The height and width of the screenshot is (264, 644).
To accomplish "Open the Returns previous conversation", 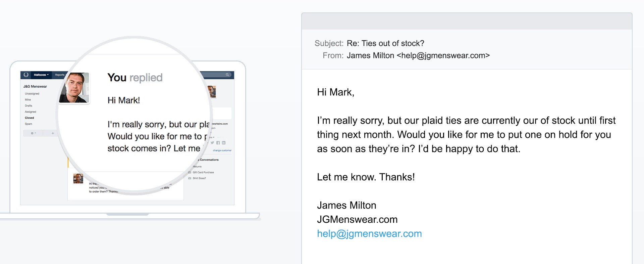I will click(197, 167).
